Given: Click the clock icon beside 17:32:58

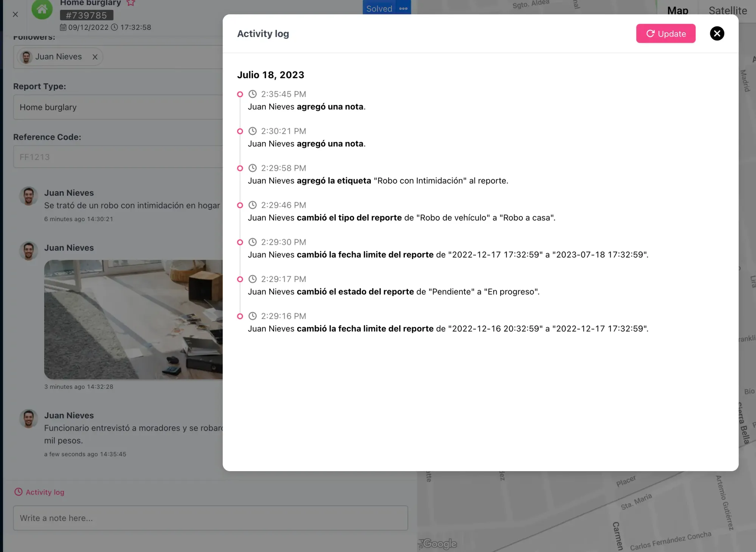Looking at the screenshot, I should (115, 27).
